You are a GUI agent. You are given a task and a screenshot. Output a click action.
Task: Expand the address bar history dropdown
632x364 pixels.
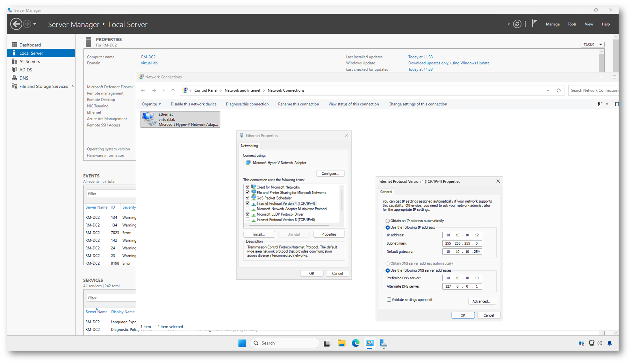tap(548, 90)
